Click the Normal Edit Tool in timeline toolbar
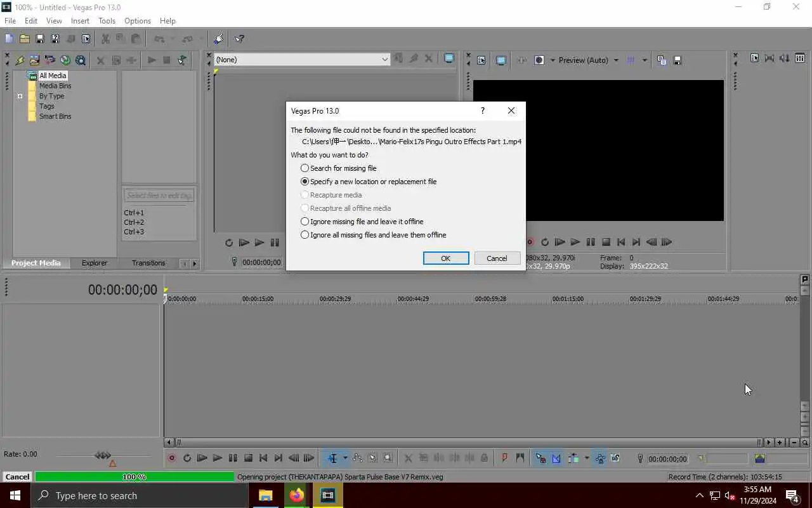 (332, 458)
